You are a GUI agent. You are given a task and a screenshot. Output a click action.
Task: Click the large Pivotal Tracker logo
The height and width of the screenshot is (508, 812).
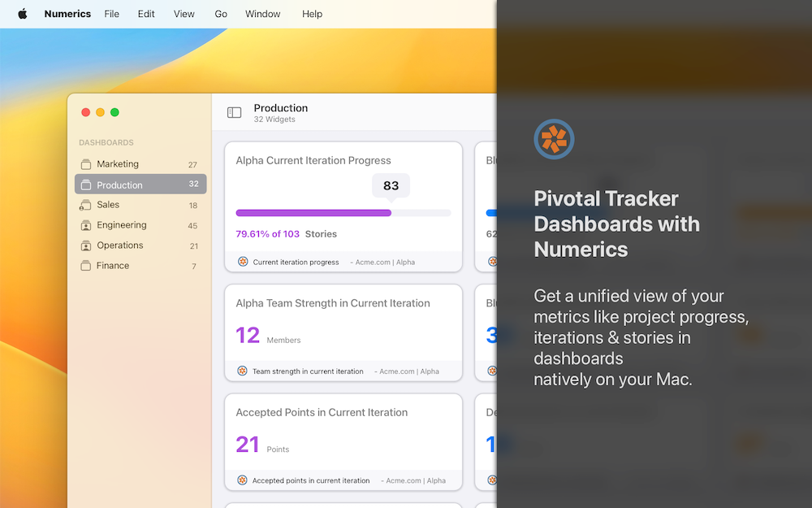pyautogui.click(x=554, y=139)
